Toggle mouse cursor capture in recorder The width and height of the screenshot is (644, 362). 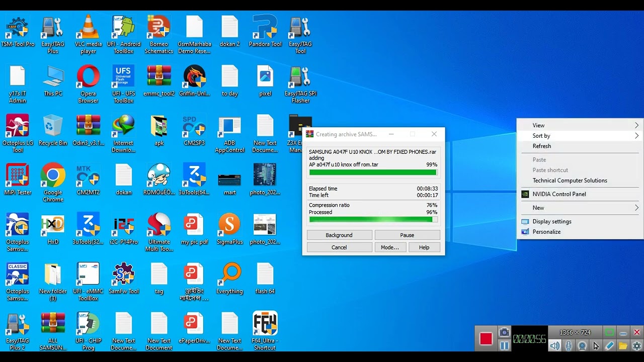[x=596, y=346]
